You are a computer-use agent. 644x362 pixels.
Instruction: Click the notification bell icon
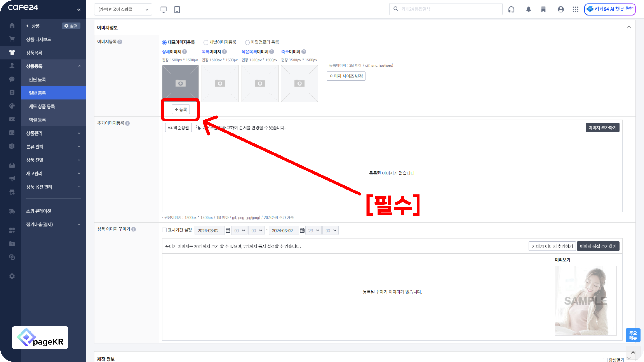[x=528, y=9]
